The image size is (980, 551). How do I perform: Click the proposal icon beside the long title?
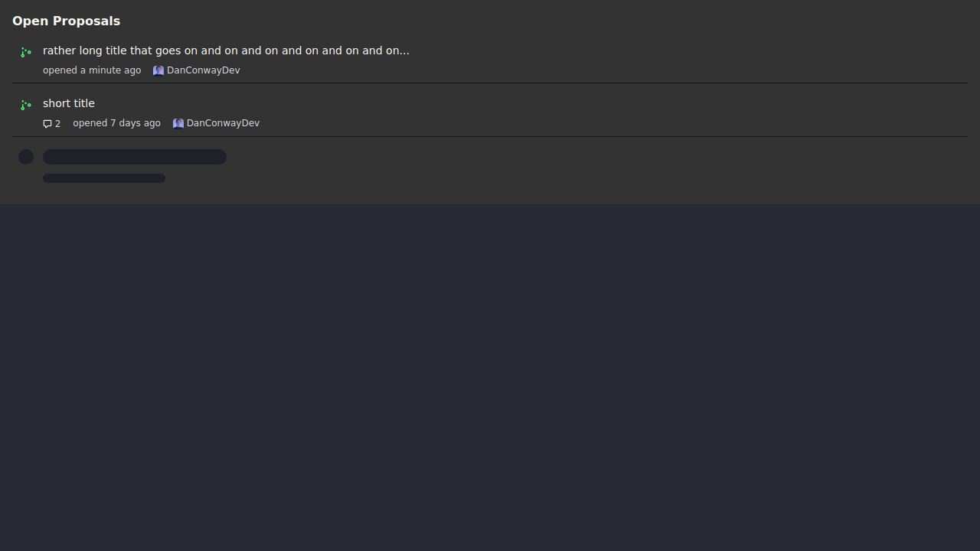click(26, 52)
